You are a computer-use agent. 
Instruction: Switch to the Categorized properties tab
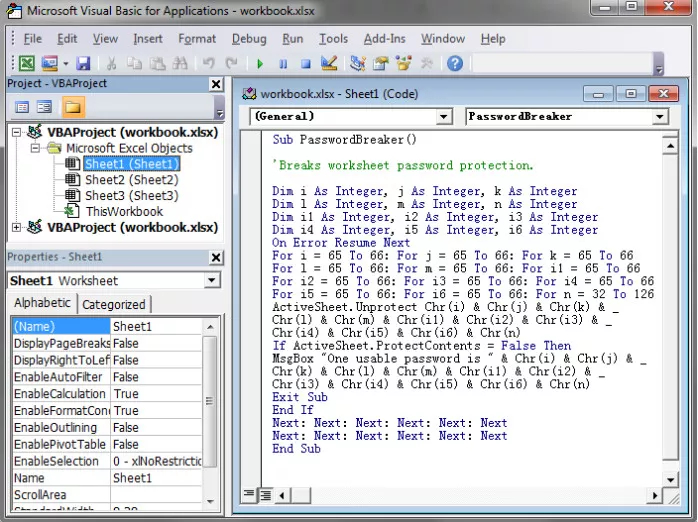(113, 305)
